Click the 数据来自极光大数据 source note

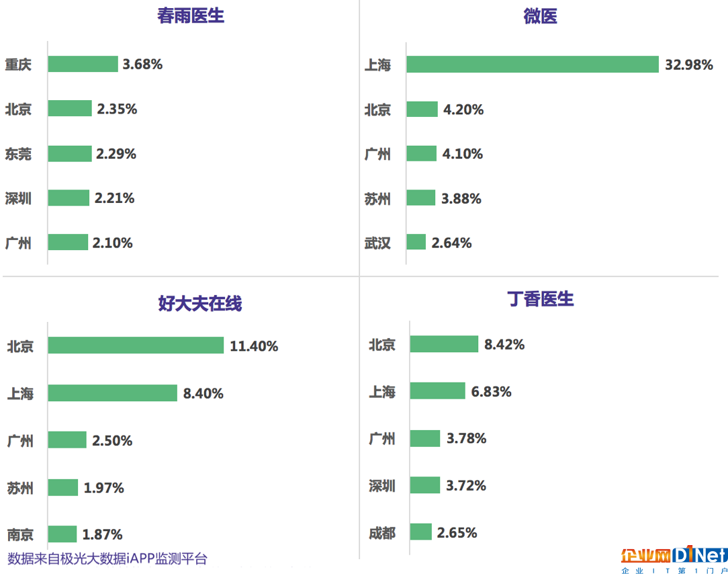(x=107, y=559)
